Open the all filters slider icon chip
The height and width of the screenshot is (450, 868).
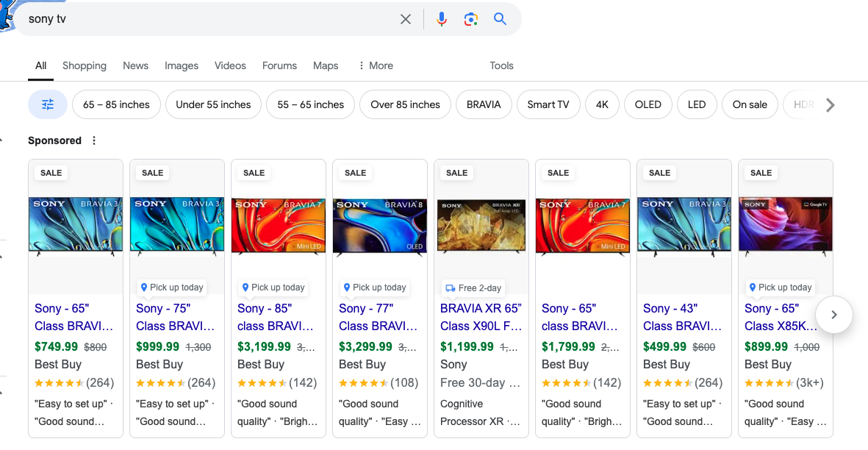tap(48, 104)
